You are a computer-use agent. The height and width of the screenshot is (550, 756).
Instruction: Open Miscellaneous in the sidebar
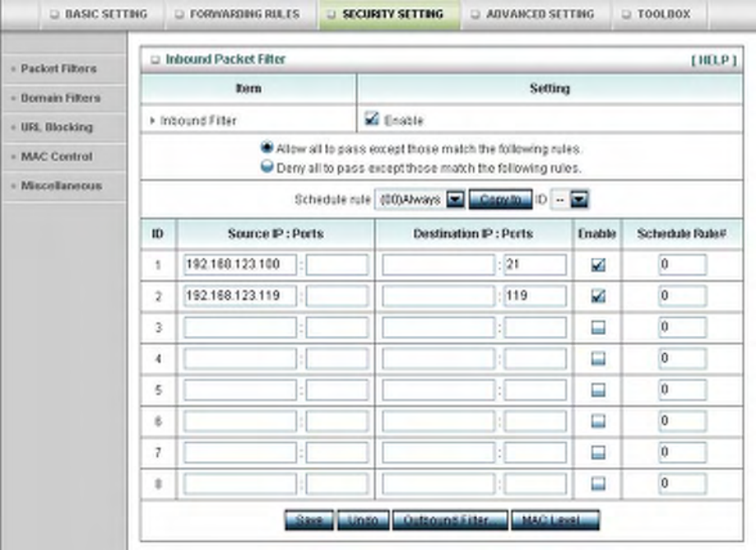click(61, 186)
